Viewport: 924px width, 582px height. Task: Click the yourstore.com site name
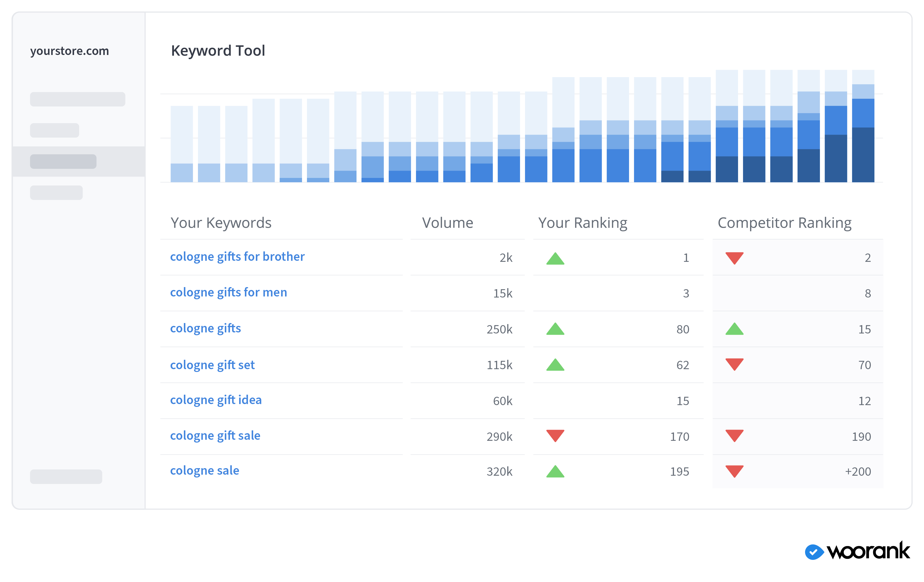pos(69,51)
